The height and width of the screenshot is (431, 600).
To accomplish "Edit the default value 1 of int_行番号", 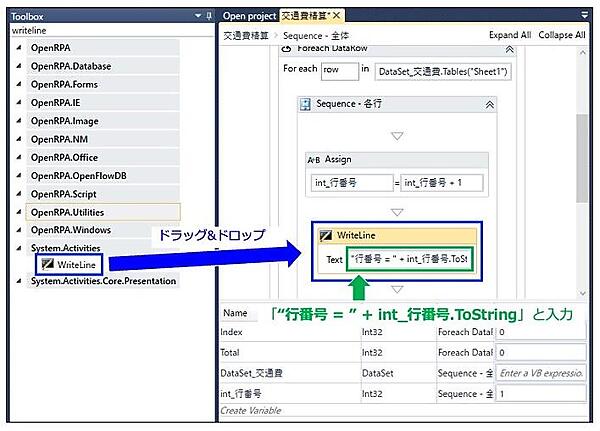I will (x=541, y=393).
